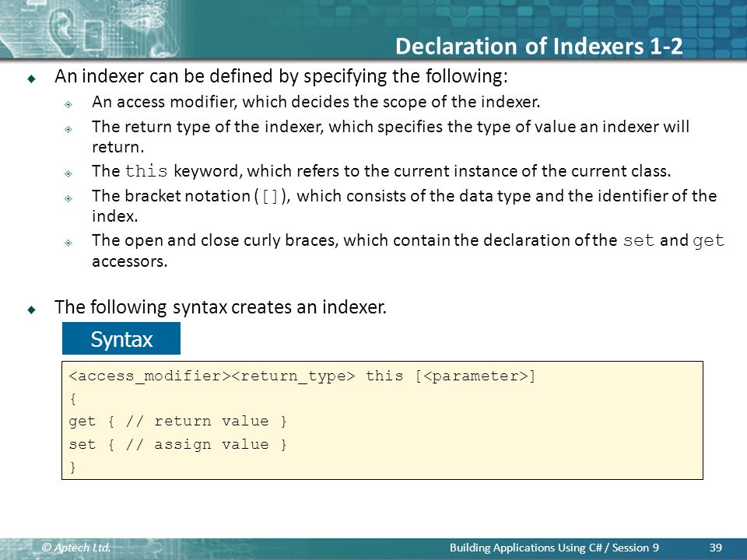Click the code line 'set { // assign value }'
This screenshot has width=747, height=560.
(177, 444)
